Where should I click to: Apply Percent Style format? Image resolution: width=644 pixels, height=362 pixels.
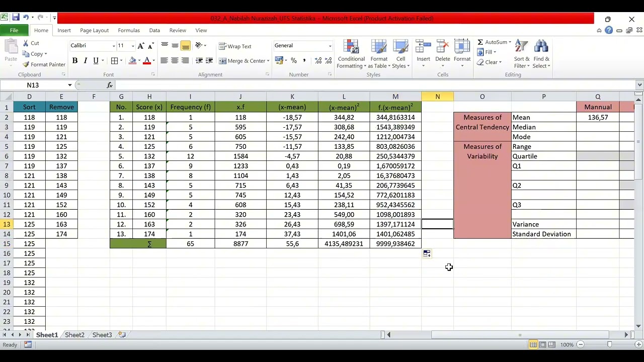pos(294,61)
